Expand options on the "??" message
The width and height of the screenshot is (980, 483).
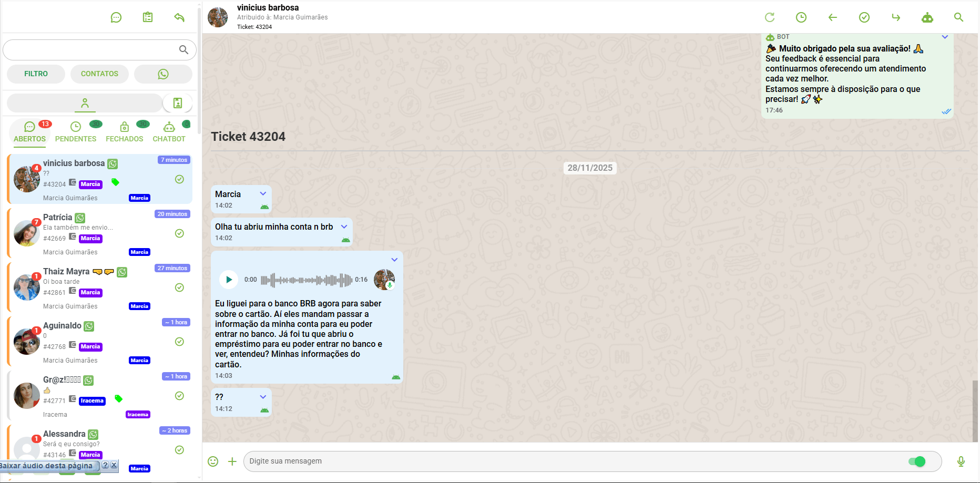pos(263,397)
